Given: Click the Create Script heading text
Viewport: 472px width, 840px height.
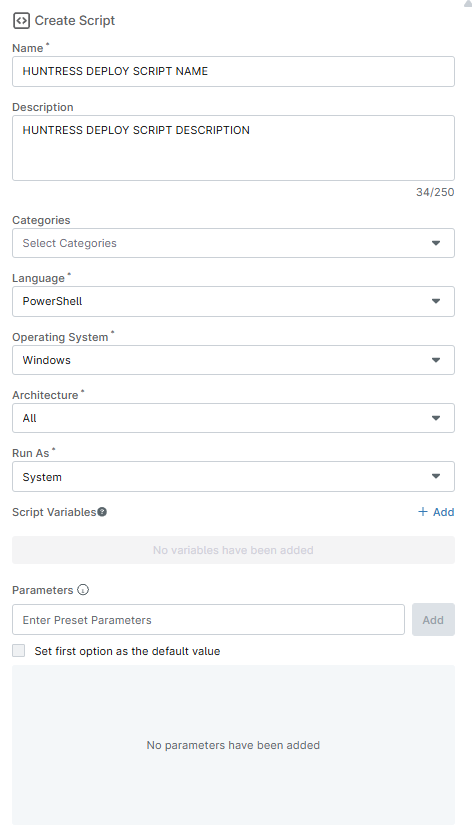Looking at the screenshot, I should coord(75,21).
